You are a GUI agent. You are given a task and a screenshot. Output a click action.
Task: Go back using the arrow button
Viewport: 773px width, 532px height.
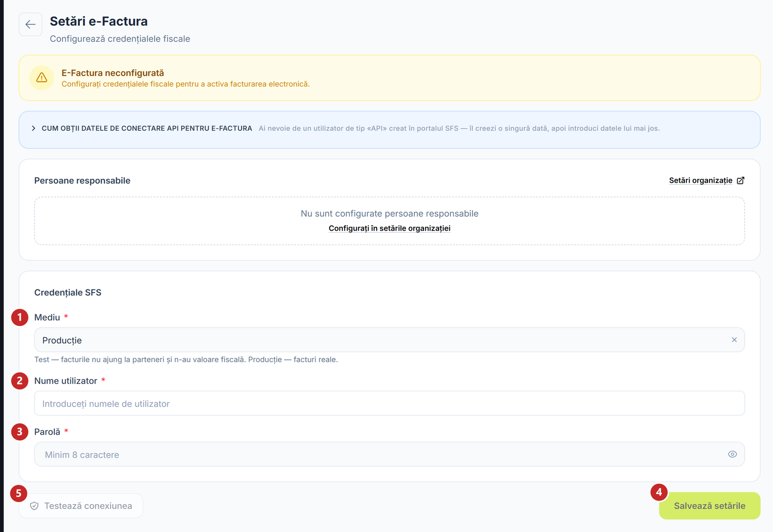pos(30,24)
